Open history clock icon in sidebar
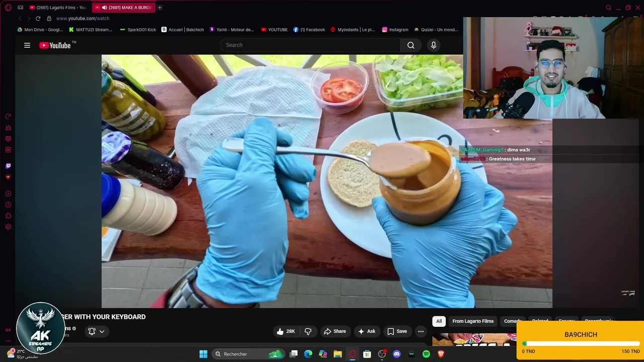 8,205
